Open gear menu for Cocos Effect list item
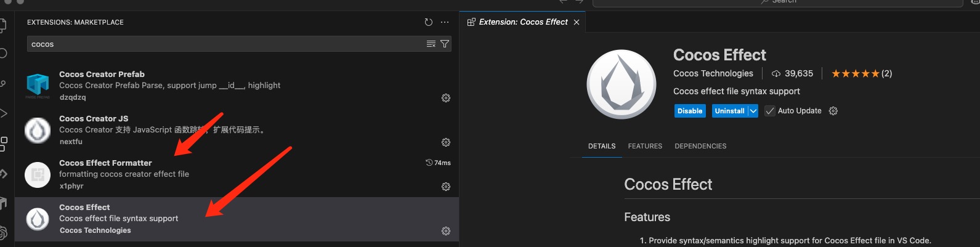 coord(446,231)
